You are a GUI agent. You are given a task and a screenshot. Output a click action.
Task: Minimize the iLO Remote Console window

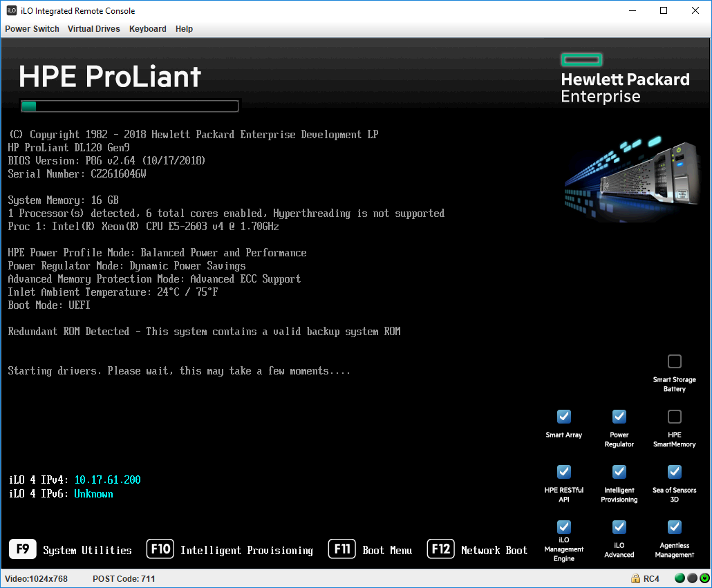pos(632,10)
